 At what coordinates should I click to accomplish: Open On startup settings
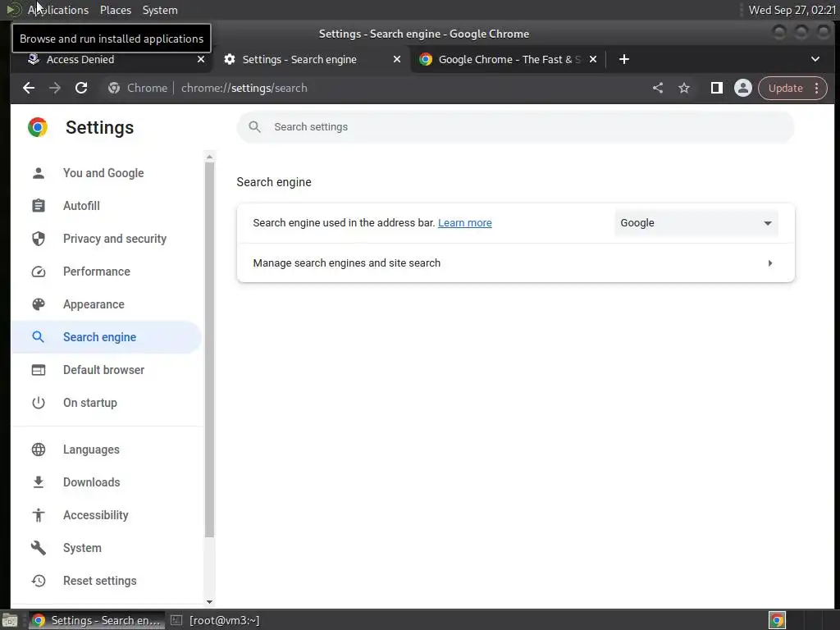click(106, 403)
